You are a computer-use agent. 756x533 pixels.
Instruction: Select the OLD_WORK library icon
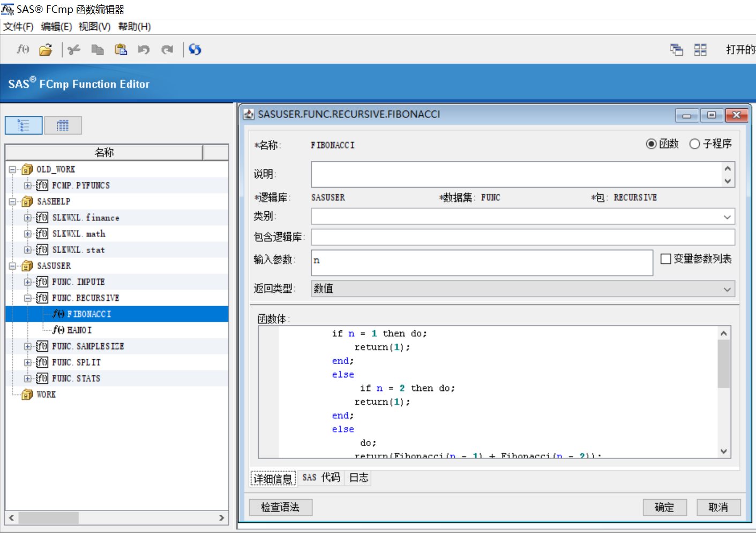[x=27, y=169]
